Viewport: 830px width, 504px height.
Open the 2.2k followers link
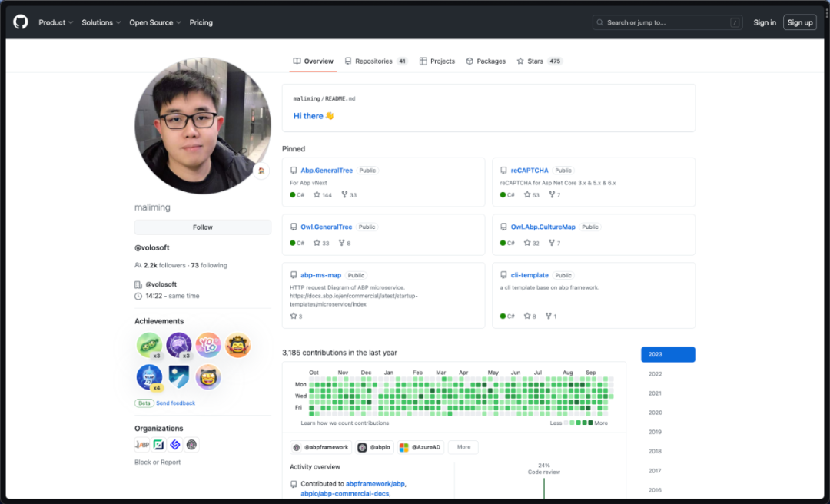click(160, 265)
